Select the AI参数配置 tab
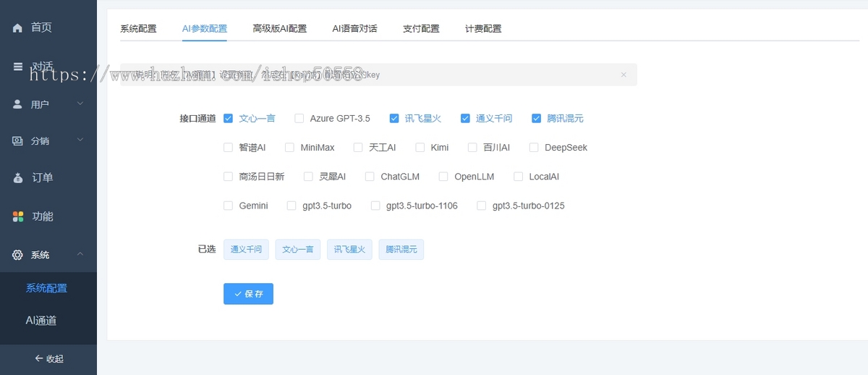 [x=205, y=29]
